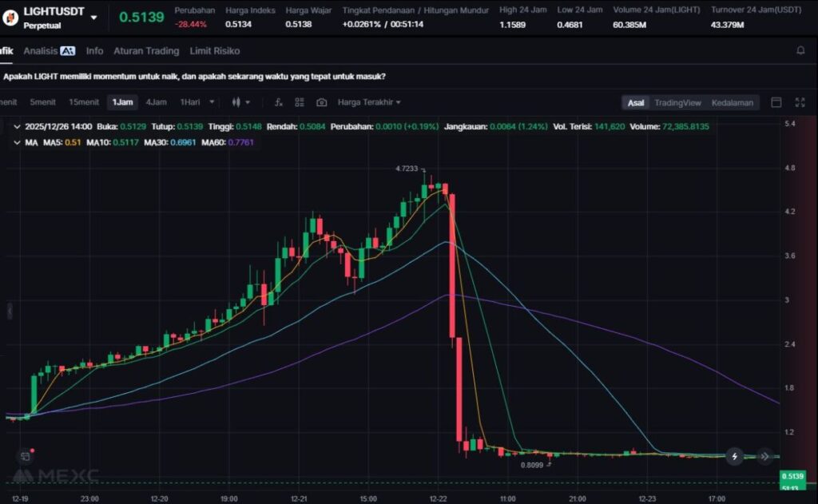Open the indicators (fx) tool

(x=279, y=102)
